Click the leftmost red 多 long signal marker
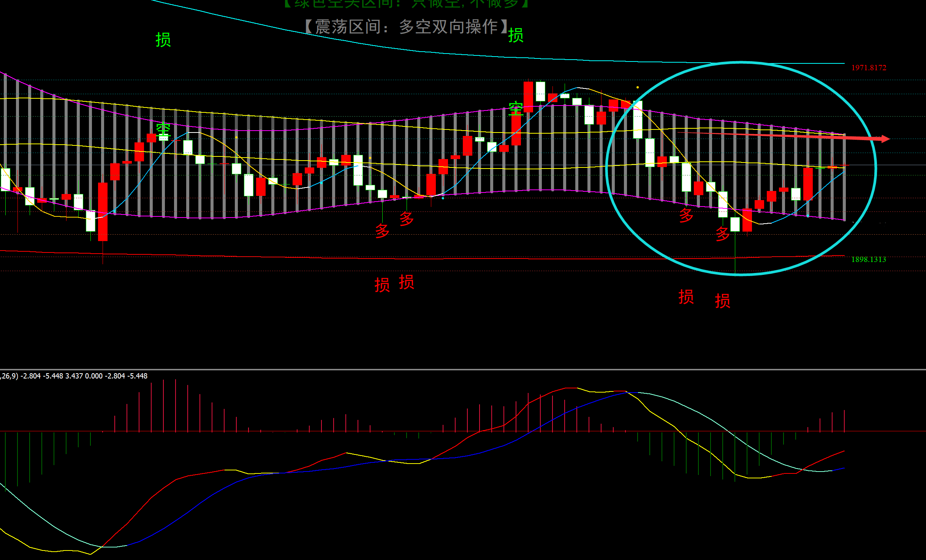The width and height of the screenshot is (926, 560). (x=382, y=230)
